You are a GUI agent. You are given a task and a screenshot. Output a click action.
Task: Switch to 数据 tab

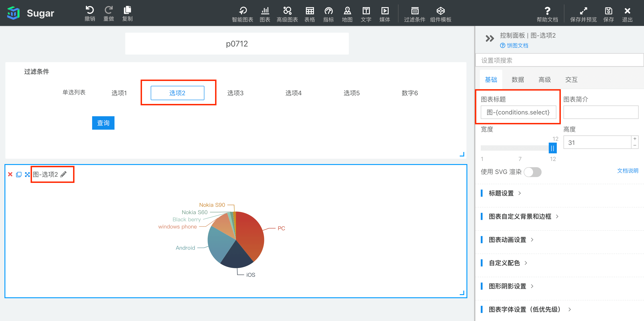pyautogui.click(x=517, y=80)
